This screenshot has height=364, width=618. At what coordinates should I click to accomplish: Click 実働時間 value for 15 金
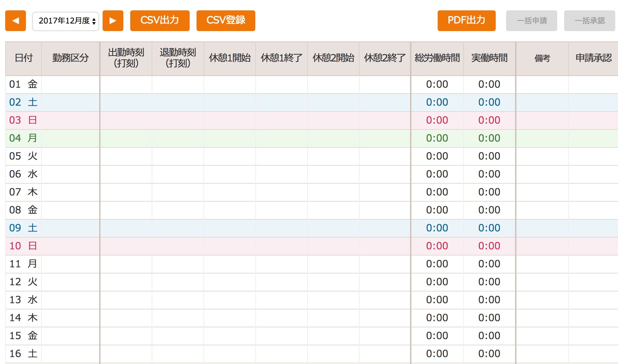[x=489, y=336]
